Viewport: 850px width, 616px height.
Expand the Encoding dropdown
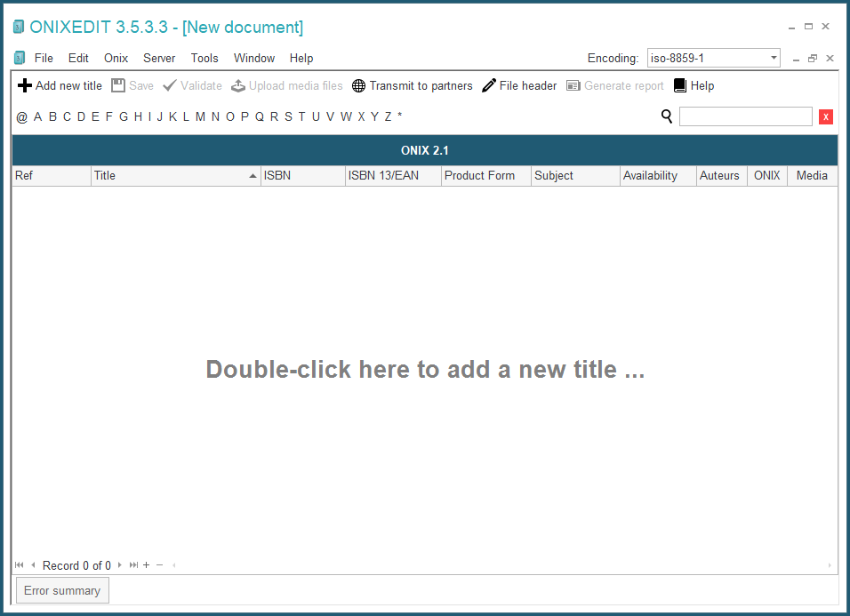pos(774,58)
